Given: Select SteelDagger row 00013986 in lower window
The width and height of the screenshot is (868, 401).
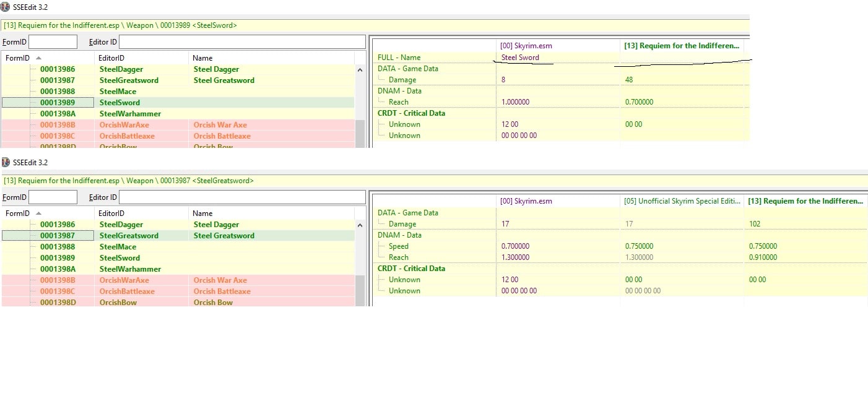Looking at the screenshot, I should 178,225.
